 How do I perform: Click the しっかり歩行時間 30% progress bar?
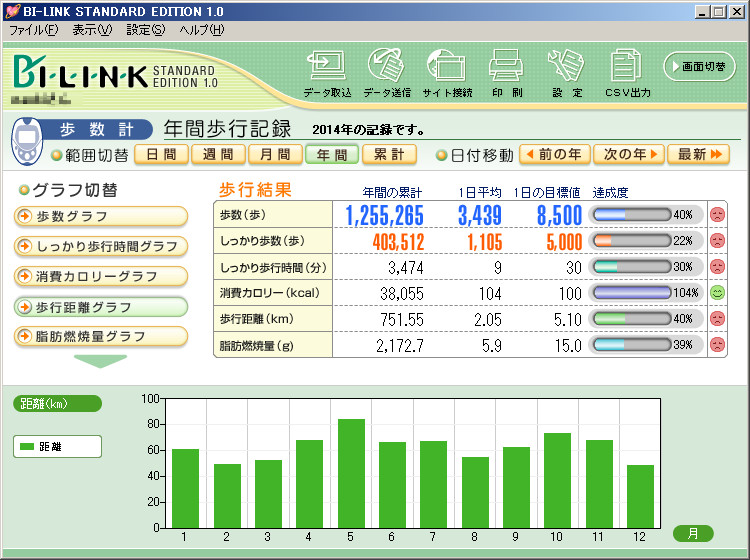point(632,266)
